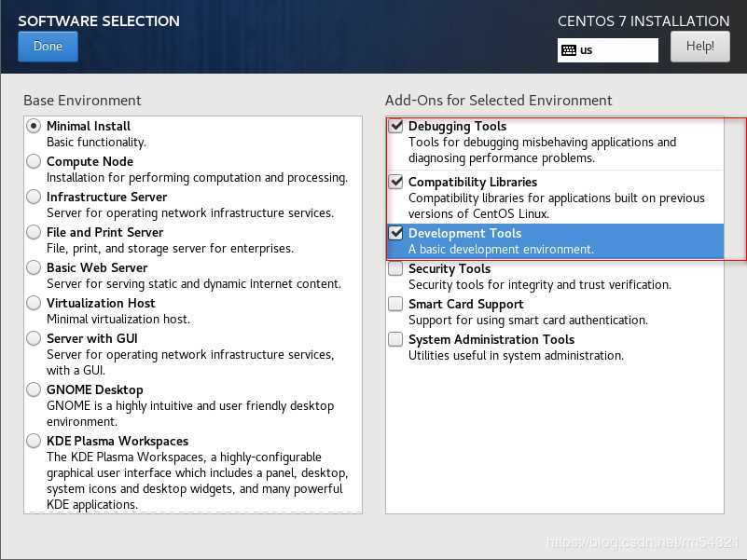Click the 'Basic Web Server' label text
This screenshot has width=747, height=560.
[x=97, y=268]
